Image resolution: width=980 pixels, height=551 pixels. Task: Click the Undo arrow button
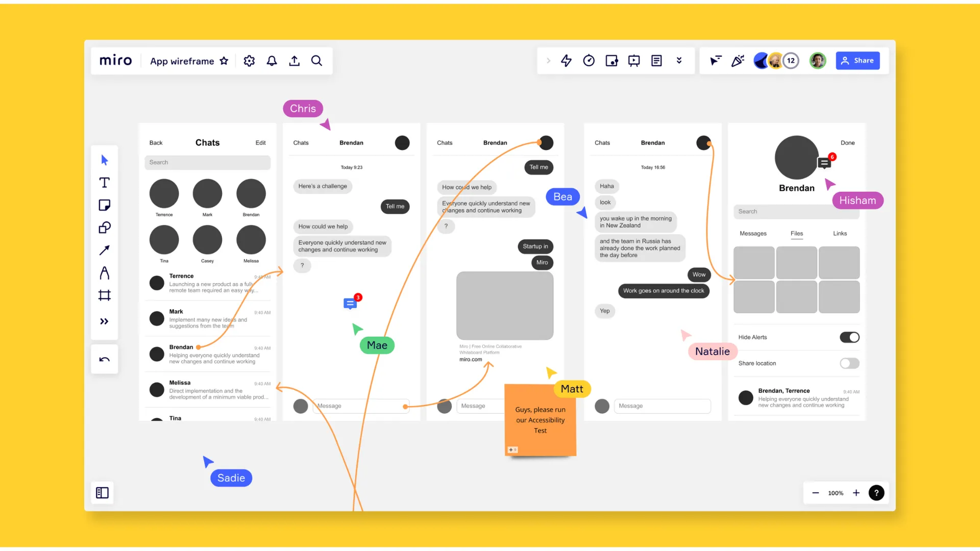click(104, 360)
